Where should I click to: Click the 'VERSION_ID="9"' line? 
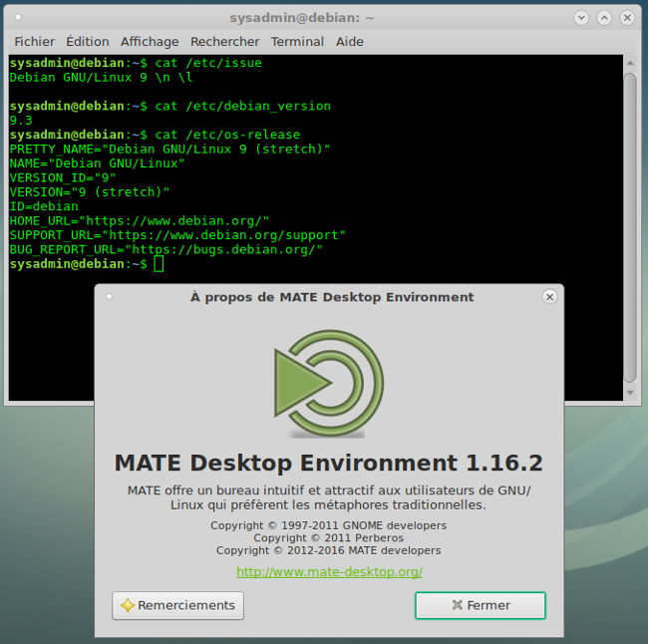coord(63,177)
